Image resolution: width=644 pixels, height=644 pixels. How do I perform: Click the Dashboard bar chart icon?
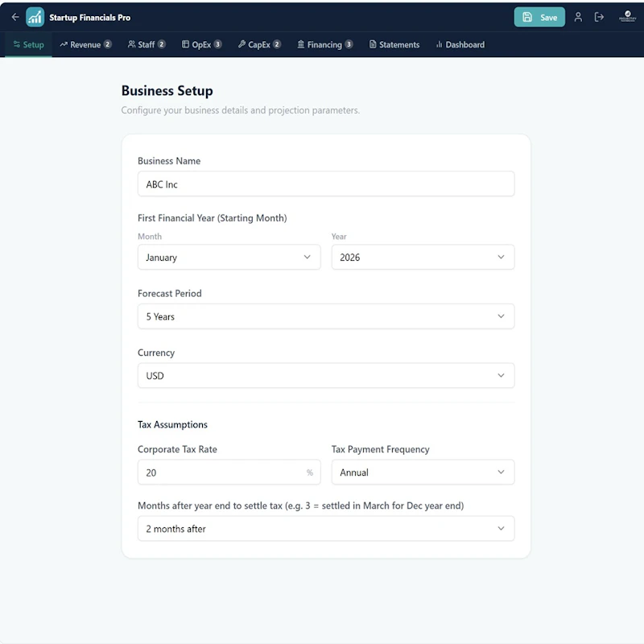tap(439, 44)
